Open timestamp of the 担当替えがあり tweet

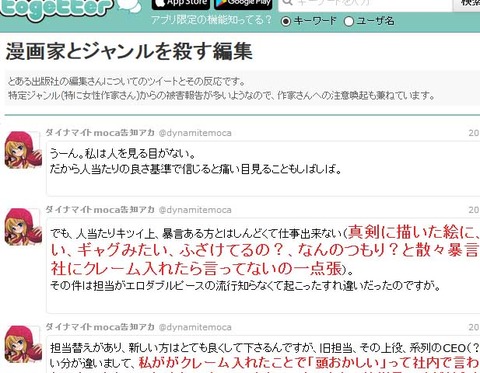pyautogui.click(x=474, y=327)
